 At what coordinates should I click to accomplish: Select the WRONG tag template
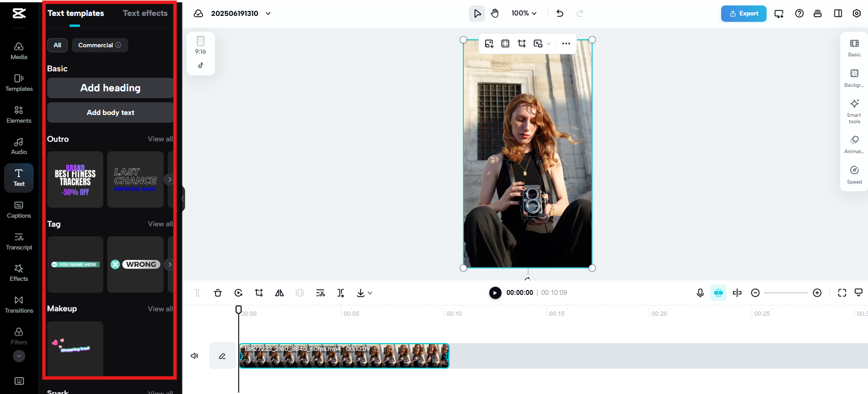[x=135, y=264]
